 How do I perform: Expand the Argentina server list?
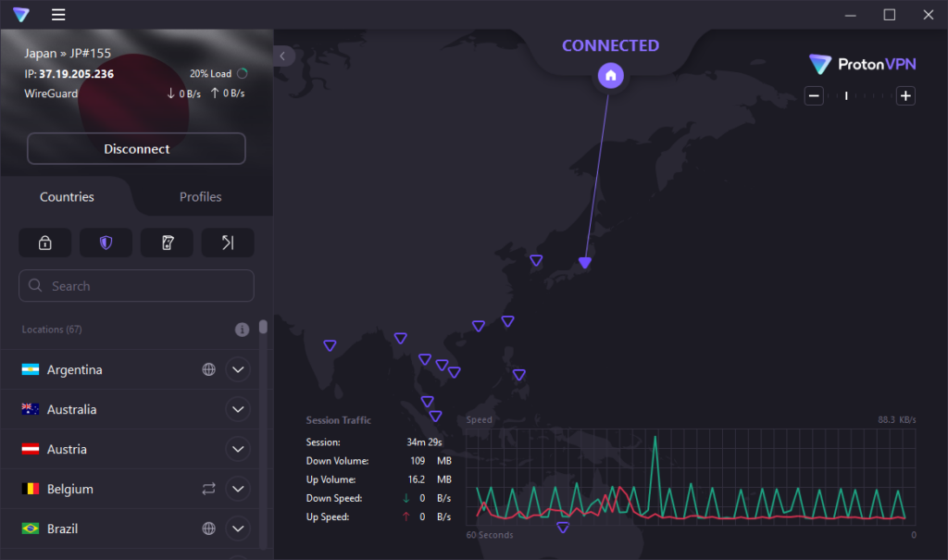tap(238, 369)
